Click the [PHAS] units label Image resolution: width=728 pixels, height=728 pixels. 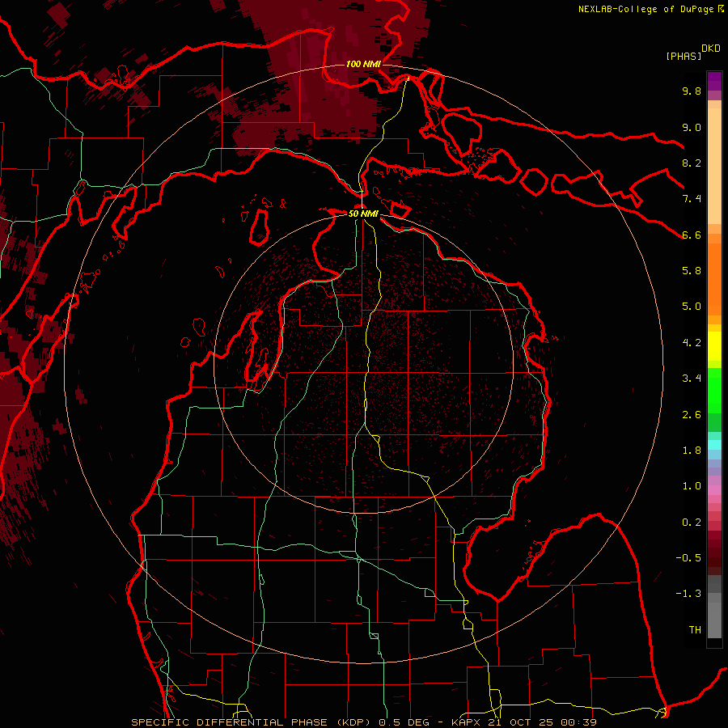click(684, 56)
